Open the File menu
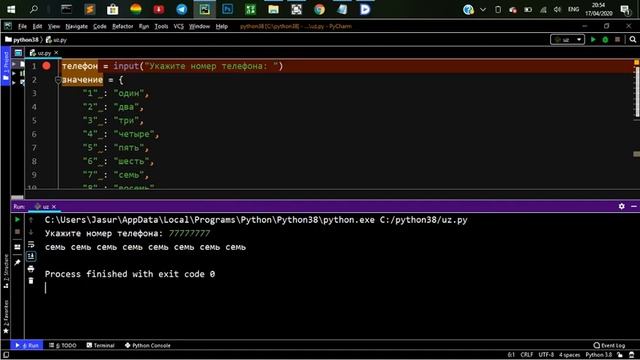This screenshot has width=640, height=360. (22, 26)
